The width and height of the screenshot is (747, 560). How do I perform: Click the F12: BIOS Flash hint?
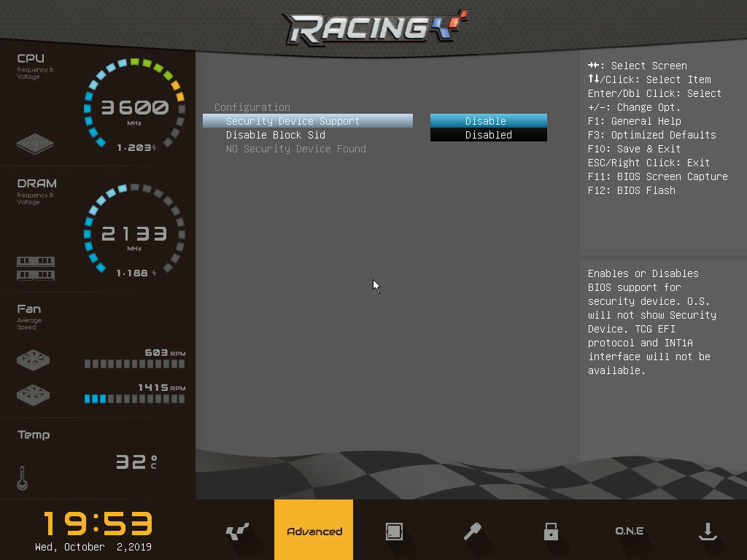(x=631, y=190)
